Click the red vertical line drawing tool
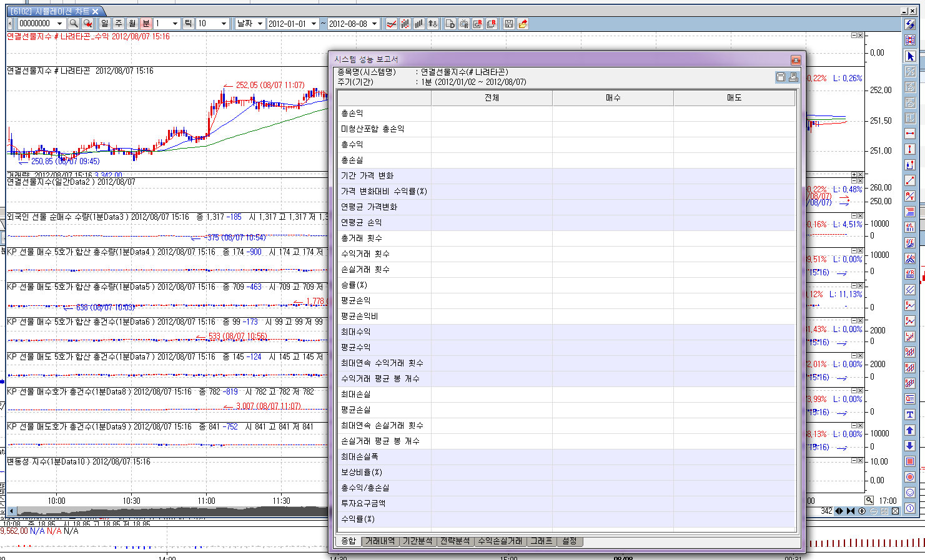This screenshot has width=925, height=560. tap(910, 149)
